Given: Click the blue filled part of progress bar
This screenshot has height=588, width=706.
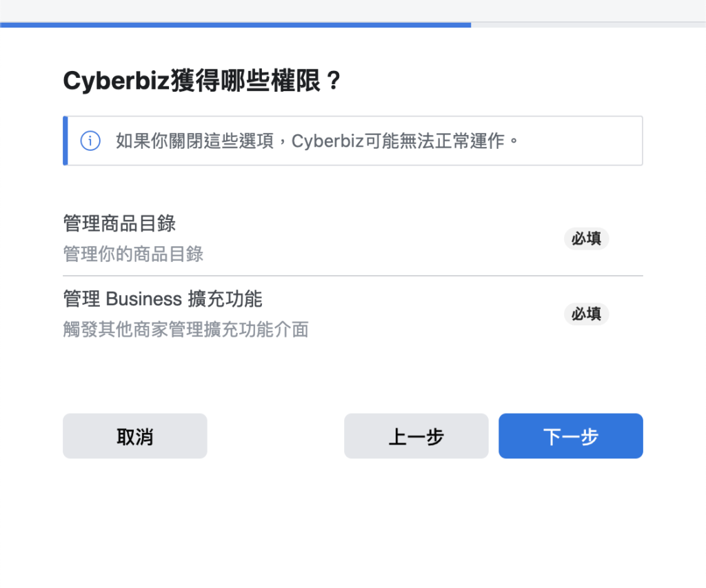Looking at the screenshot, I should 234,25.
